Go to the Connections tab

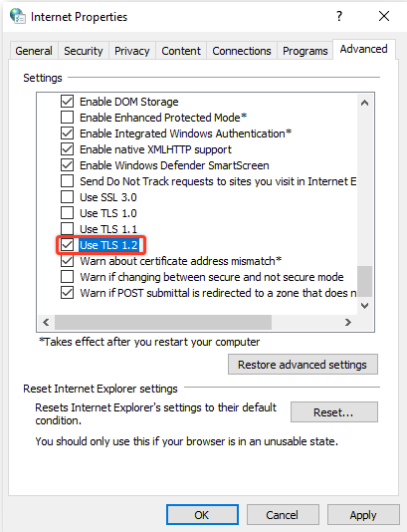click(x=242, y=51)
